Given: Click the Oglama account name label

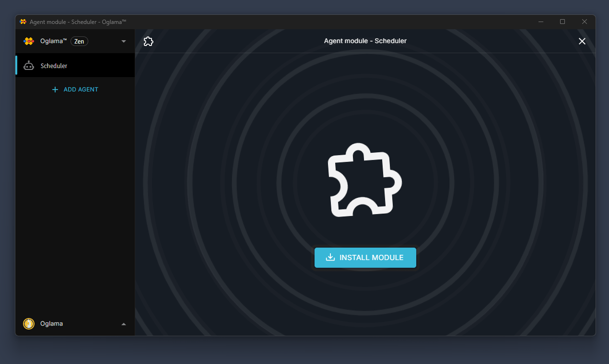Looking at the screenshot, I should coord(51,323).
